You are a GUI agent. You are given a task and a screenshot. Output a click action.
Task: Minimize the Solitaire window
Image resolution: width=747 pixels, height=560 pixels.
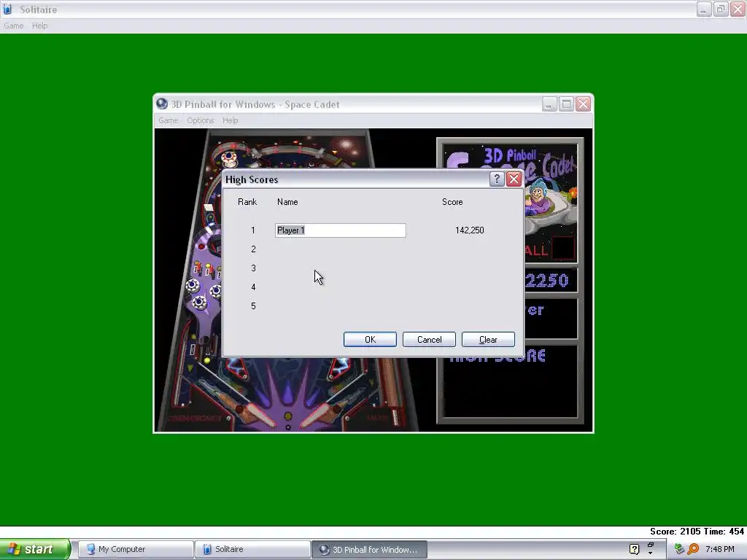pos(704,9)
